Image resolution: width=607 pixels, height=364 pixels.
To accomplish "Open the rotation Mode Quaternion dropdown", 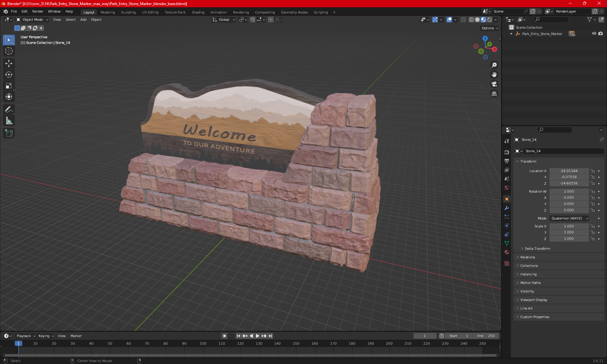I will (569, 218).
